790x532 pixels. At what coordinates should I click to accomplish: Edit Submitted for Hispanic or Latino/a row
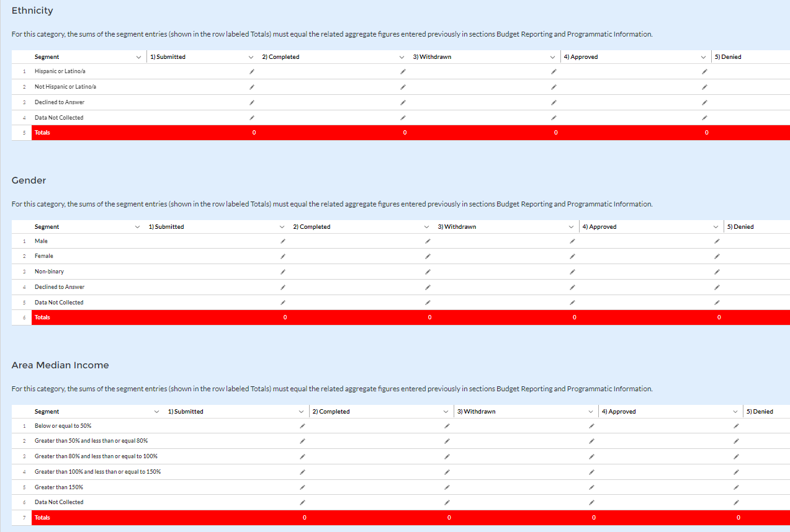tap(252, 72)
